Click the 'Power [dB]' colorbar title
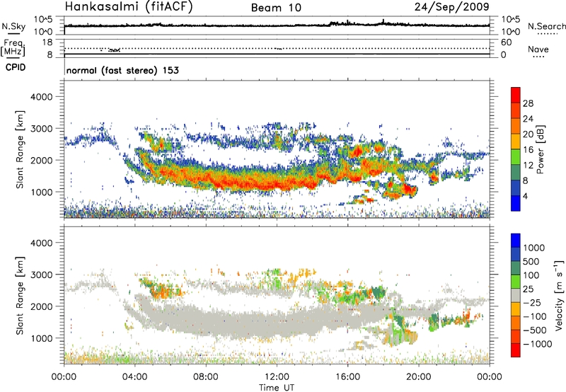Image resolution: width=566 pixels, height=392 pixels. (x=540, y=149)
